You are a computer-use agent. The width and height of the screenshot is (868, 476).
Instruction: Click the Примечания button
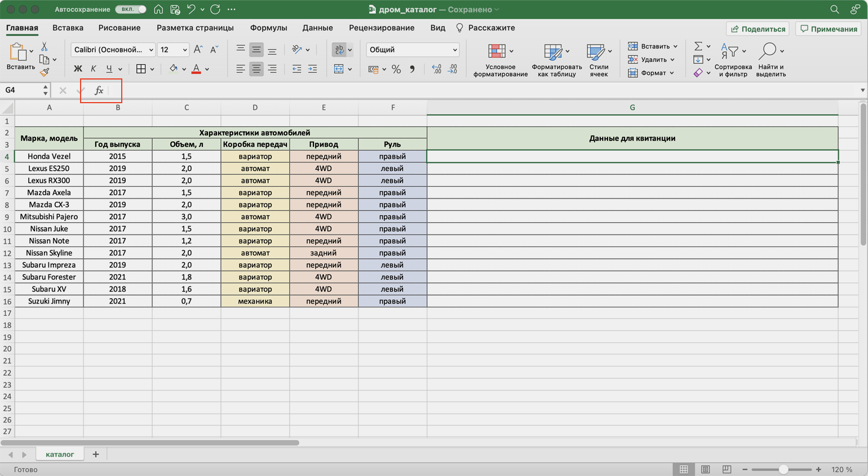point(829,29)
